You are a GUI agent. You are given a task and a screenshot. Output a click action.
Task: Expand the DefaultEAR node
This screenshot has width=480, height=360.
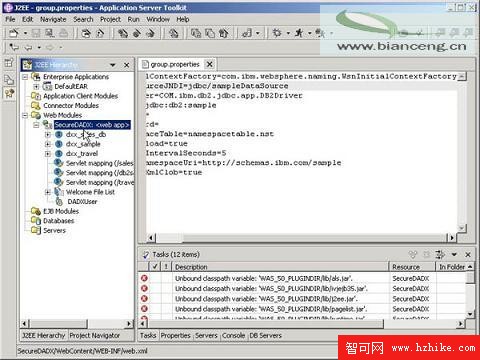click(36, 87)
